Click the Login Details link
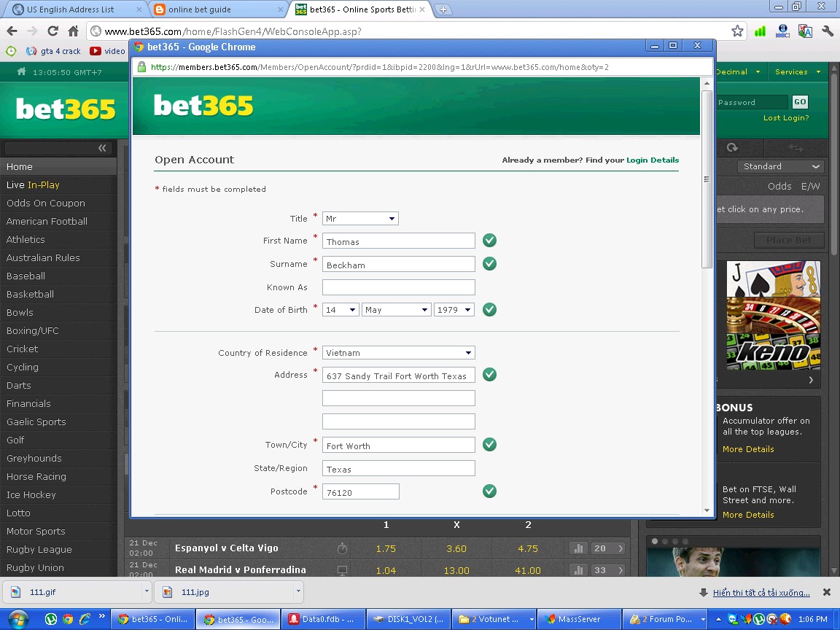 (653, 160)
